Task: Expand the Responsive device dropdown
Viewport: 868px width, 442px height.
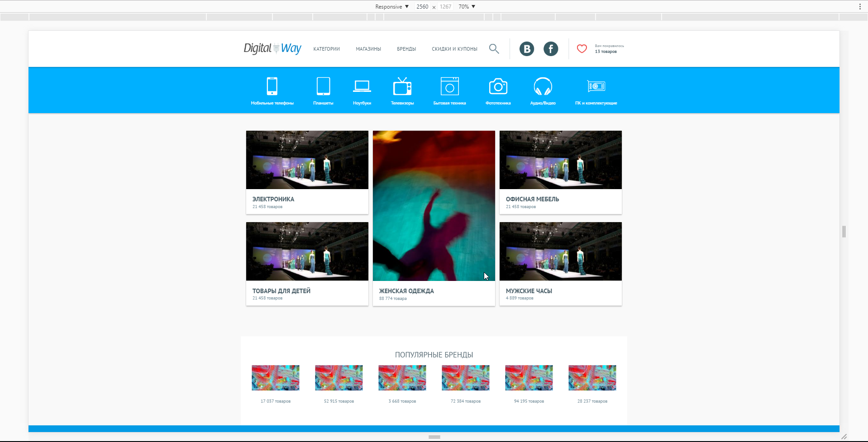Action: [391, 7]
